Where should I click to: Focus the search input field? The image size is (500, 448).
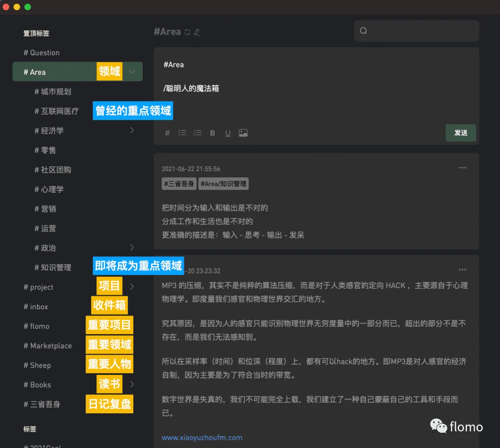[417, 31]
